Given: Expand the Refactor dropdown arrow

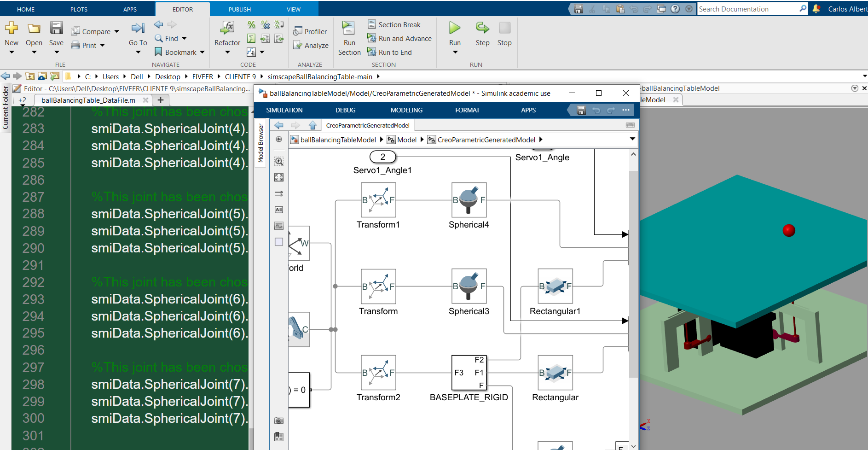Looking at the screenshot, I should pos(227,53).
